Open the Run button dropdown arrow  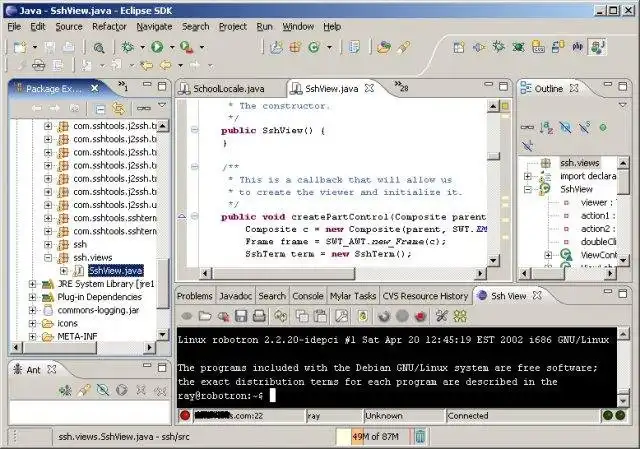point(170,47)
